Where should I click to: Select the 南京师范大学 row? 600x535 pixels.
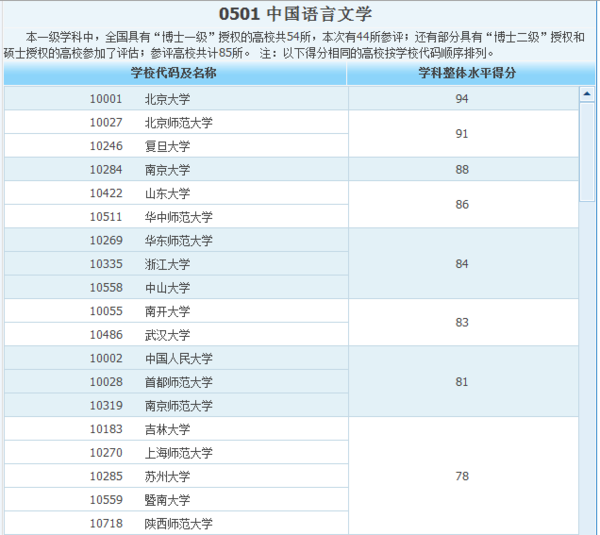176,405
